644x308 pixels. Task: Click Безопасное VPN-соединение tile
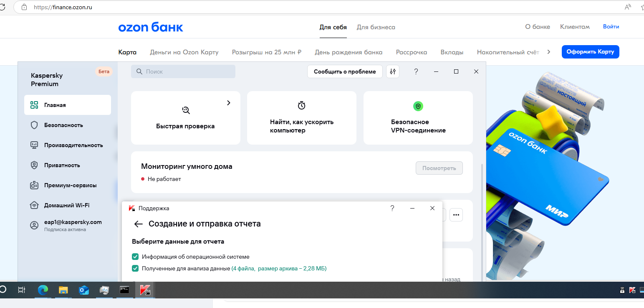click(418, 118)
